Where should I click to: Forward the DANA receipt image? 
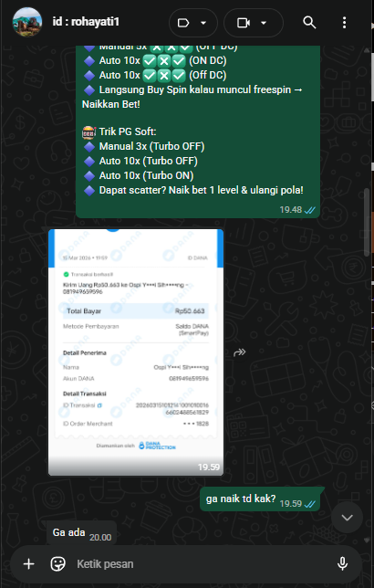tap(240, 352)
